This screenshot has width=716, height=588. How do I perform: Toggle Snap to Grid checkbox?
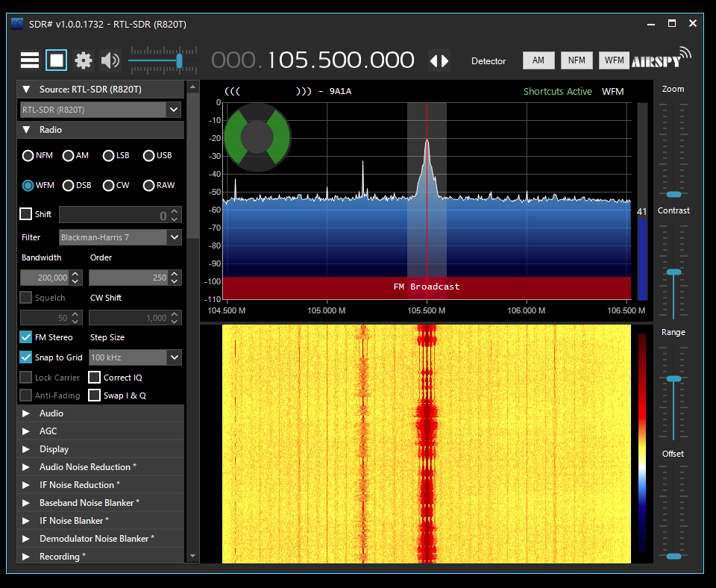26,357
